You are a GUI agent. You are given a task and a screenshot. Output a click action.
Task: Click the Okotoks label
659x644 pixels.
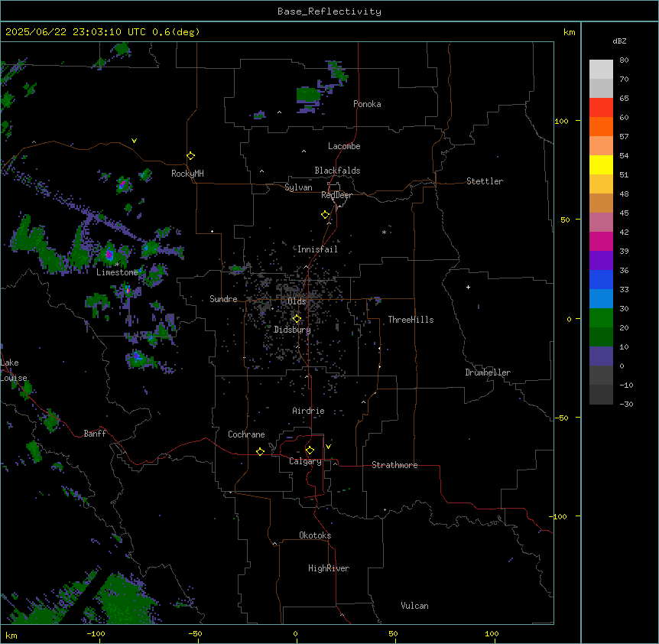pos(315,535)
